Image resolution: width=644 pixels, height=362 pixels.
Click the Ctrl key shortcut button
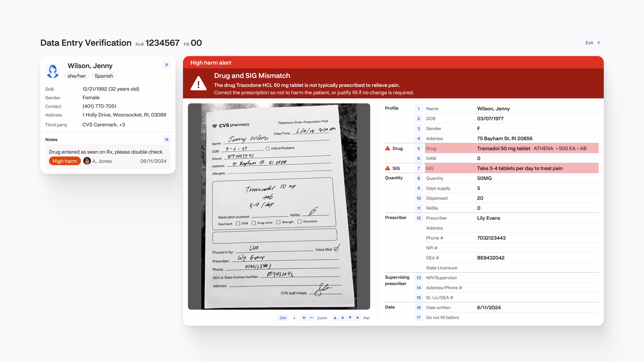click(x=283, y=318)
